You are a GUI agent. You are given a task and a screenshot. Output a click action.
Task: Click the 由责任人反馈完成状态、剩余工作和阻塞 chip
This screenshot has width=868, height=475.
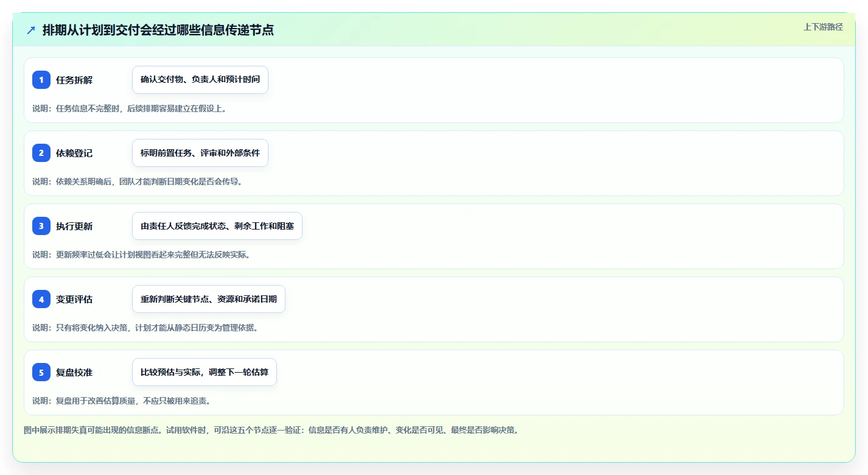(217, 226)
